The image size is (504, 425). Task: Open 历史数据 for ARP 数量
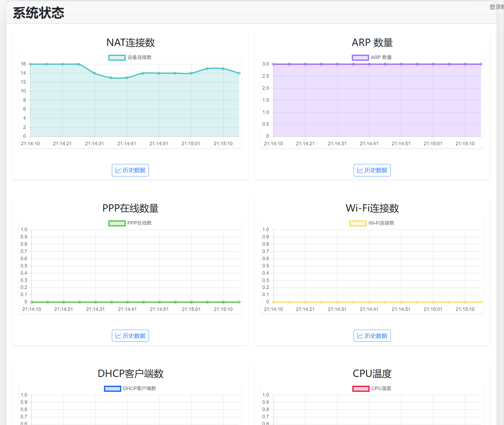click(372, 170)
